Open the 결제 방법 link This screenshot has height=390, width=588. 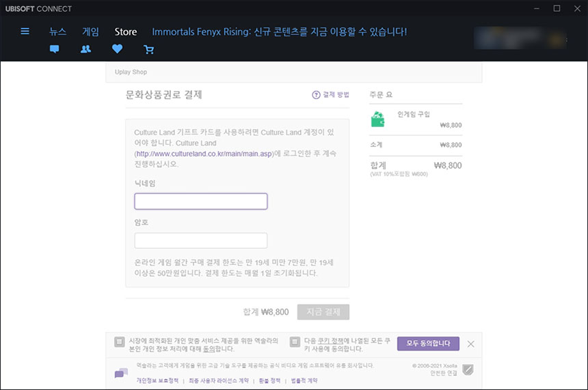coord(336,95)
